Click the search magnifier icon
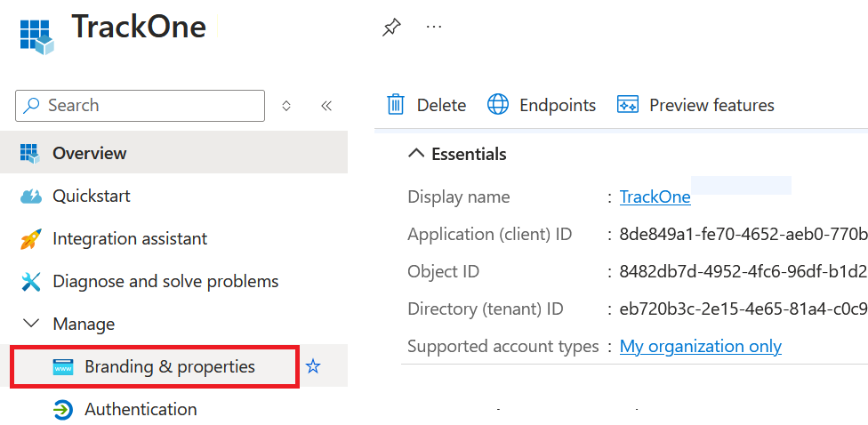This screenshot has width=868, height=425. (33, 105)
